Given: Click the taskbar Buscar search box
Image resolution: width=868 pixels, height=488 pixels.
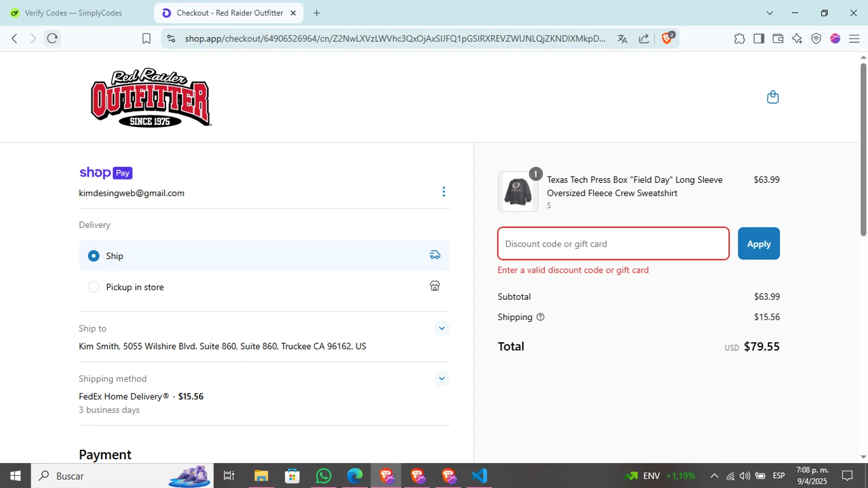Looking at the screenshot, I should point(122,476).
